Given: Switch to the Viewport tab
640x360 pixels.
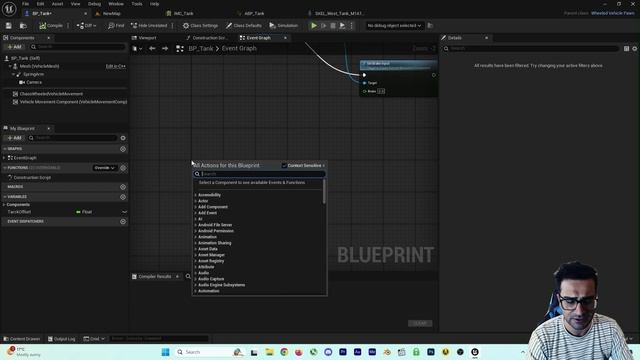Looking at the screenshot, I should click(147, 38).
